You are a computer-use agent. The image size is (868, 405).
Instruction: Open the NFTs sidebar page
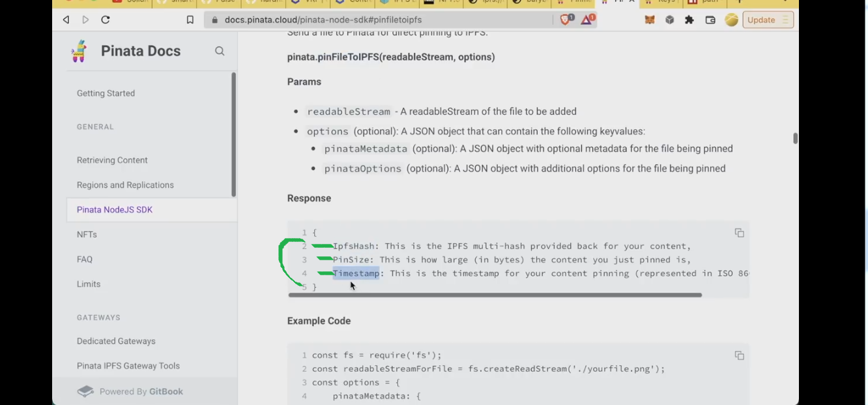tap(87, 234)
